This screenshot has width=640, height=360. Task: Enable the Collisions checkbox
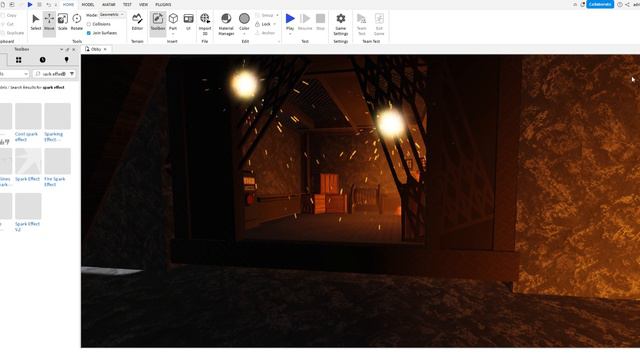(89, 24)
